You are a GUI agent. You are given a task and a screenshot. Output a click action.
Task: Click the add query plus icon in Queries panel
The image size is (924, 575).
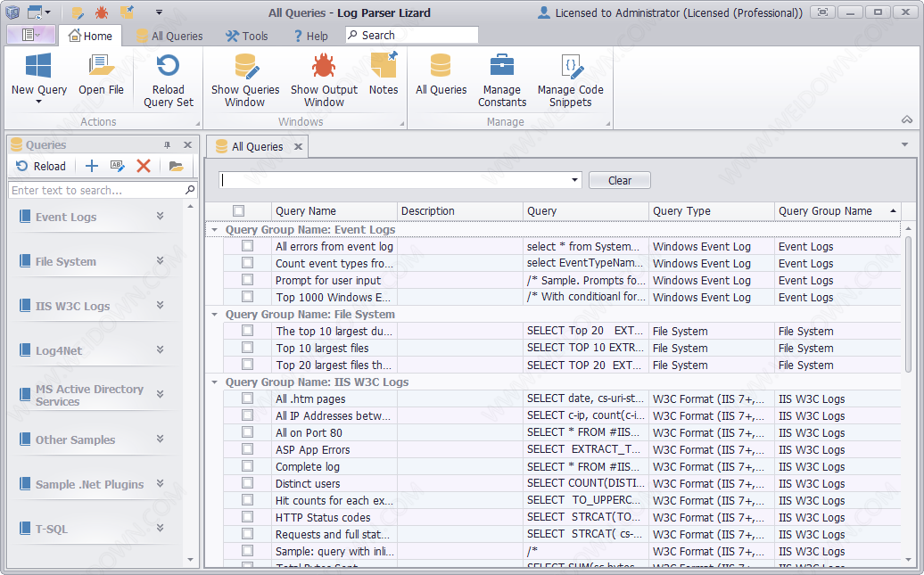pyautogui.click(x=91, y=166)
